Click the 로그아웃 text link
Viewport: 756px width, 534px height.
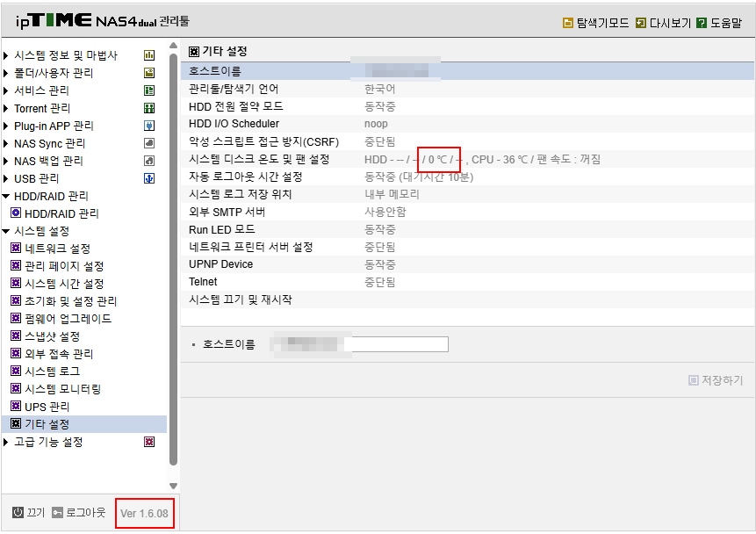[85, 512]
